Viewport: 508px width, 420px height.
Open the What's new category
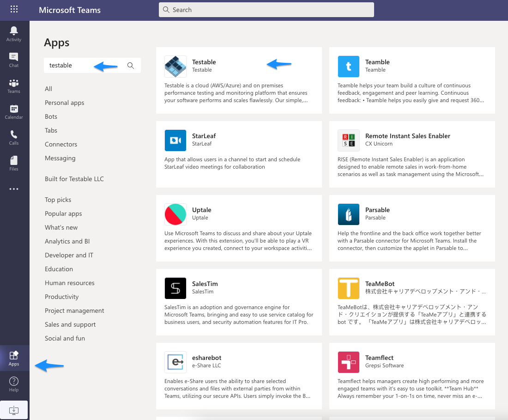pos(61,227)
